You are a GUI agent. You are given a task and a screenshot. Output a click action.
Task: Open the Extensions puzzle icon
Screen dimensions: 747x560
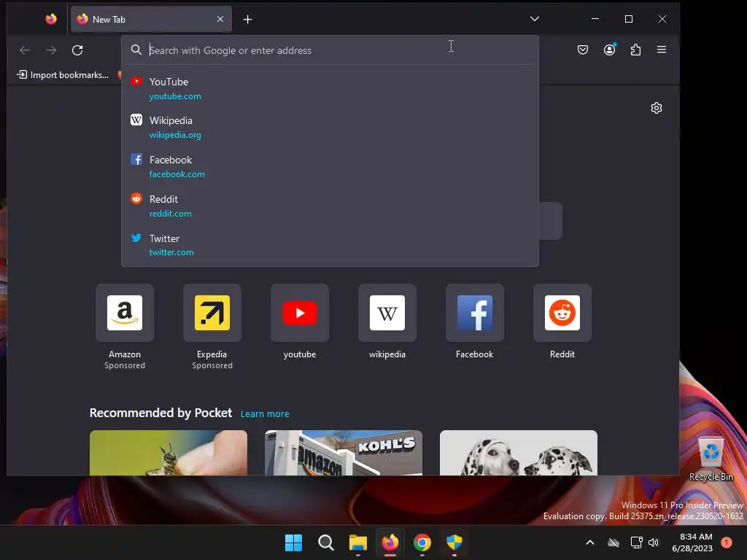click(635, 50)
